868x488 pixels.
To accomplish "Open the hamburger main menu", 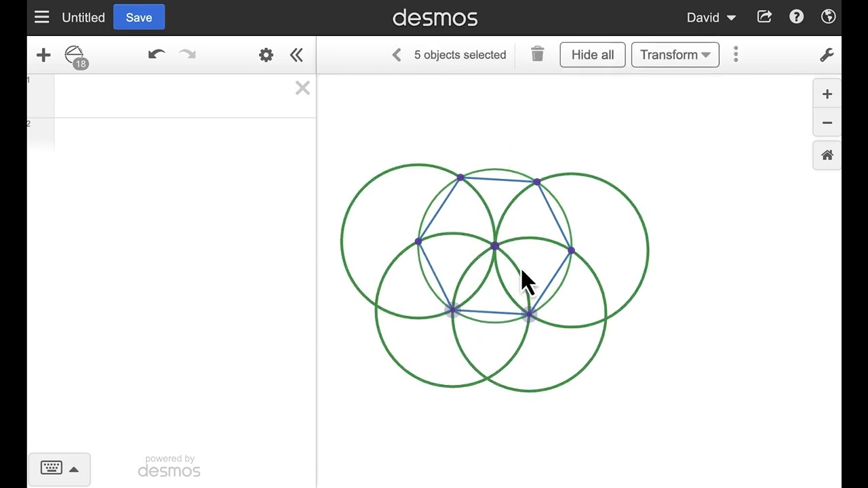I will click(x=42, y=17).
